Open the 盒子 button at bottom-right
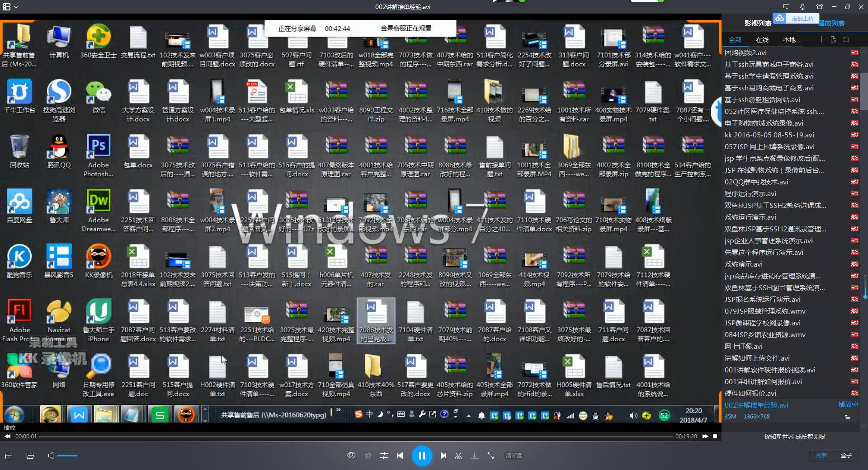The height and width of the screenshot is (470, 868). coord(846,456)
